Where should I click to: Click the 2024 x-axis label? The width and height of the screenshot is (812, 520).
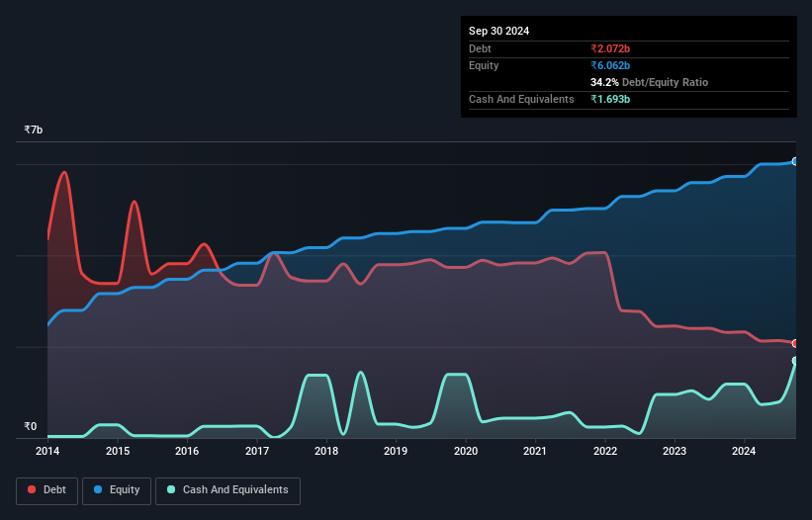[744, 451]
